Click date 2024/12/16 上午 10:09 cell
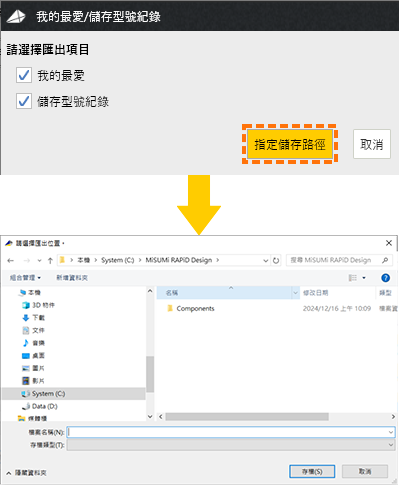This screenshot has height=485, width=399. point(337,308)
